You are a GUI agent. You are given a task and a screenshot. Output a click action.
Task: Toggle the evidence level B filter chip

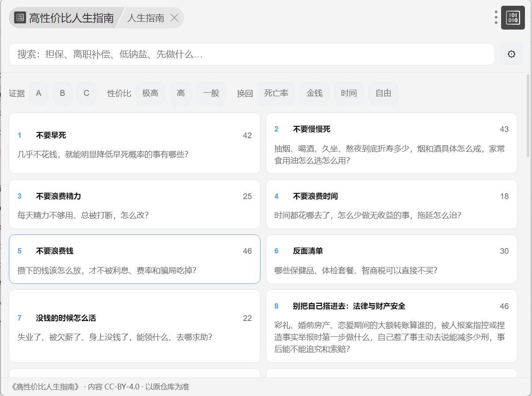[x=62, y=93]
